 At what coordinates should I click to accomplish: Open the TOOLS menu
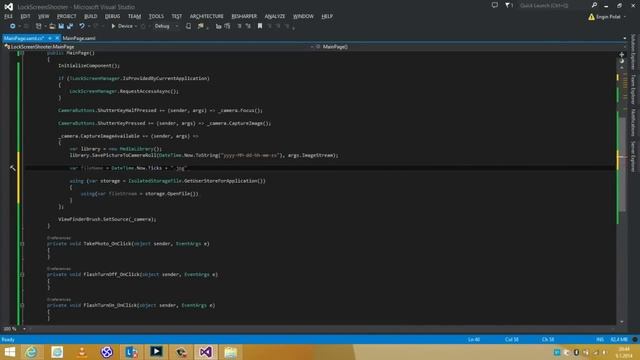[156, 16]
